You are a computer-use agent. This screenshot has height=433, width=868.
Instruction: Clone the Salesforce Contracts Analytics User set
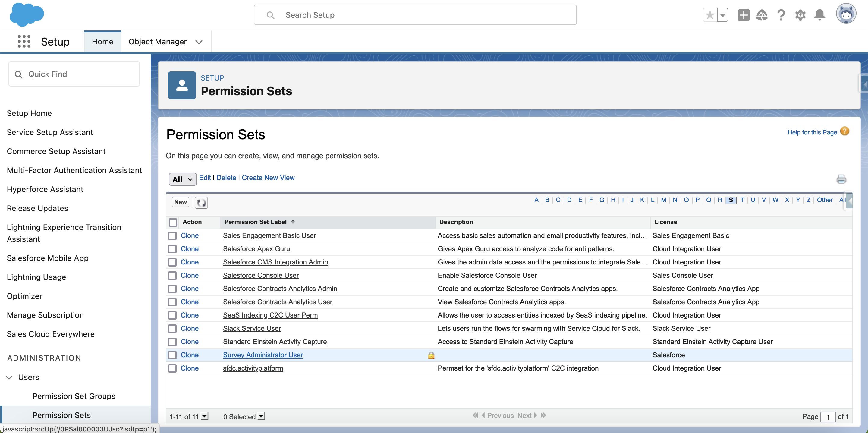click(189, 302)
